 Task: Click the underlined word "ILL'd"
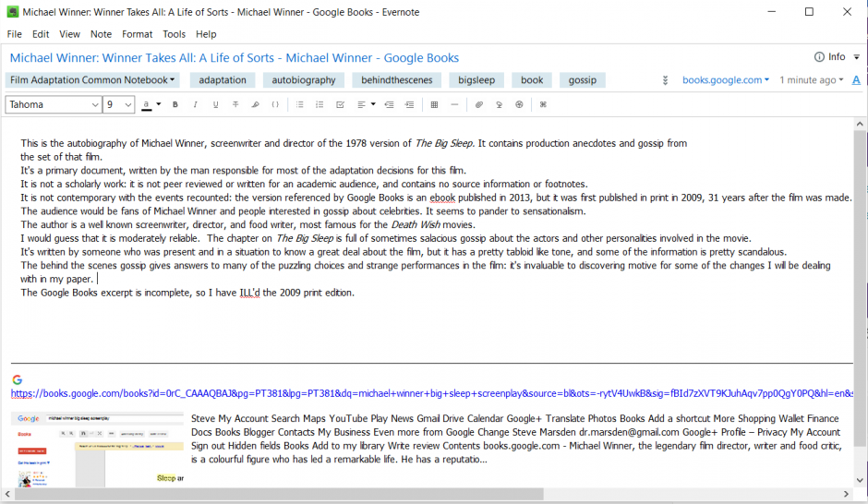pos(249,293)
